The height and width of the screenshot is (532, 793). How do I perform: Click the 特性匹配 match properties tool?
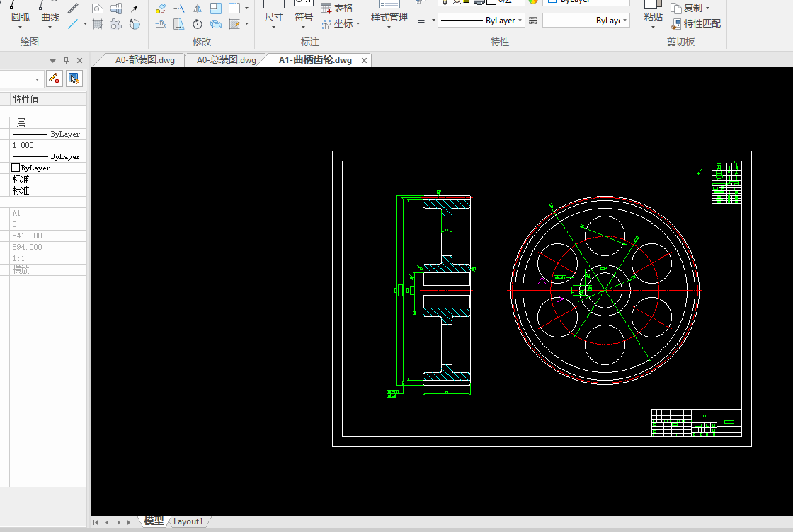click(x=696, y=24)
